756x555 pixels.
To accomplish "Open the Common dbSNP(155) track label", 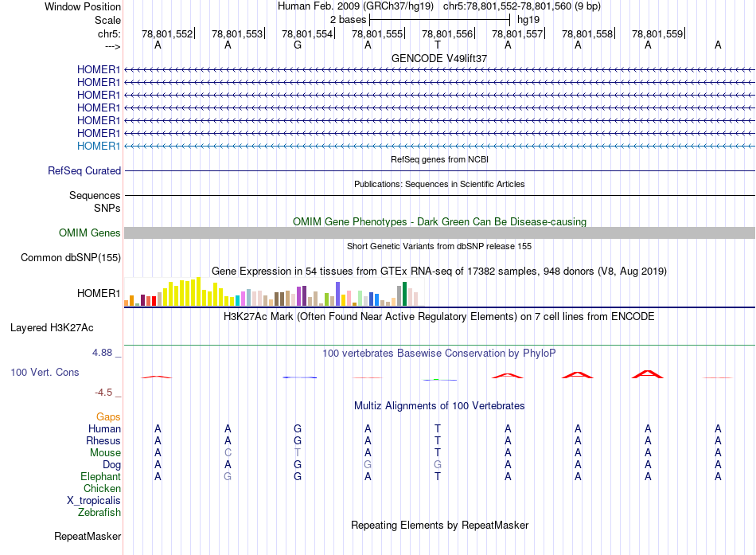I will click(71, 257).
